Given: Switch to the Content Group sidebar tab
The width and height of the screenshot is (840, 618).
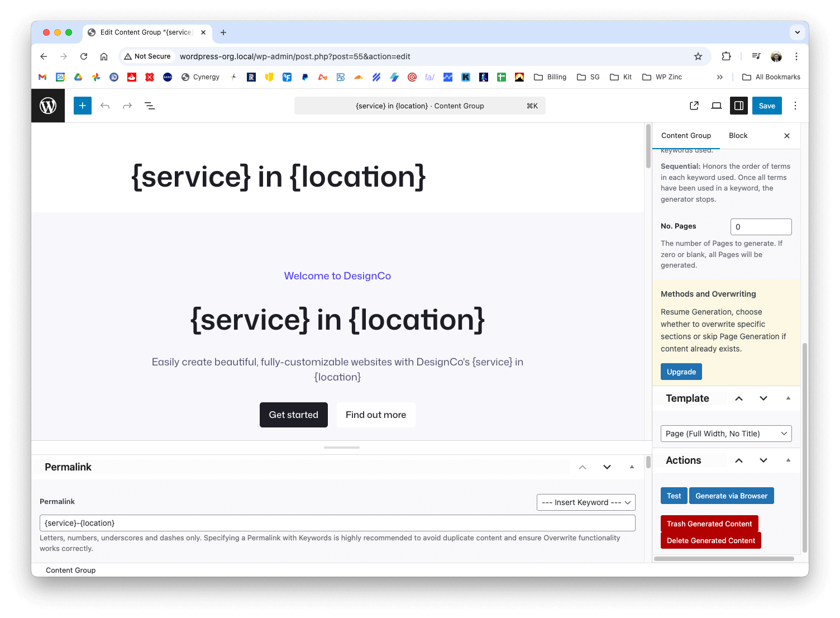Looking at the screenshot, I should tap(686, 136).
